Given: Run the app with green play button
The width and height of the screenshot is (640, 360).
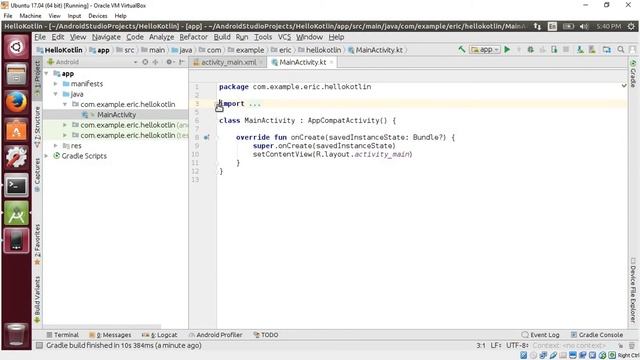Looking at the screenshot, I should pyautogui.click(x=507, y=49).
